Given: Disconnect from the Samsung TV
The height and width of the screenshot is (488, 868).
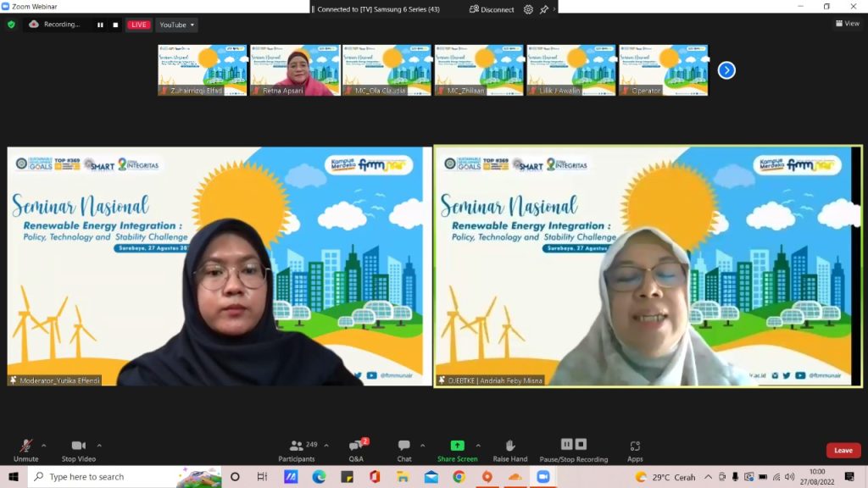Looking at the screenshot, I should [492, 9].
